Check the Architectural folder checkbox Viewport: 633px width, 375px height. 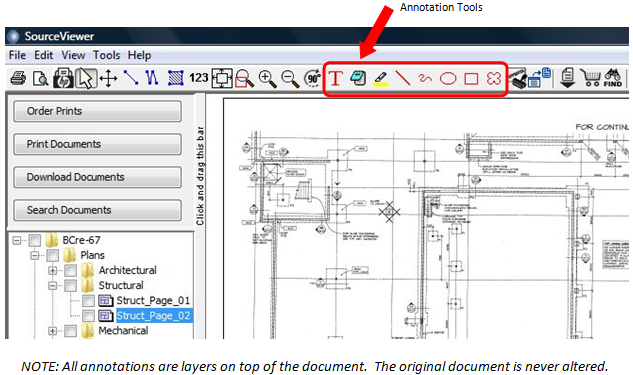[71, 270]
